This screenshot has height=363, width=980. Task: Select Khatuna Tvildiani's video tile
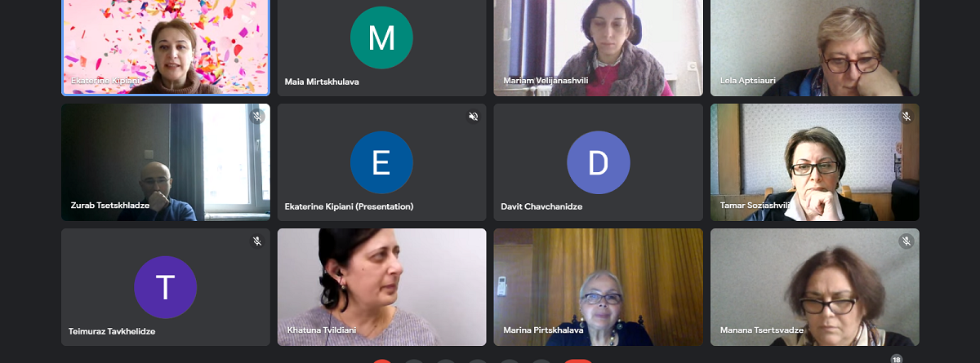[382, 287]
